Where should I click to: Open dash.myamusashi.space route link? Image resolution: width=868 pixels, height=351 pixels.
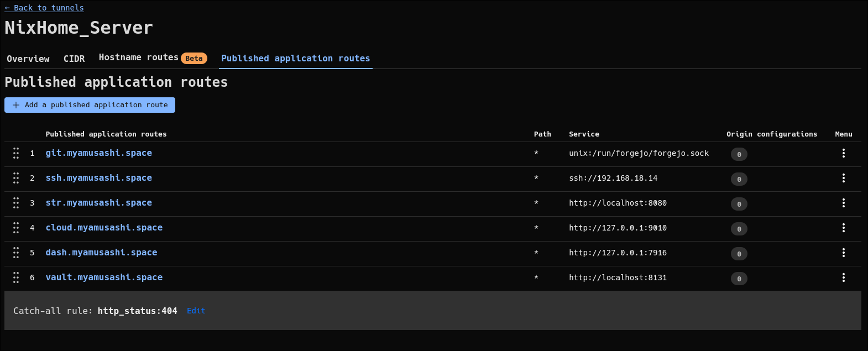pyautogui.click(x=101, y=253)
